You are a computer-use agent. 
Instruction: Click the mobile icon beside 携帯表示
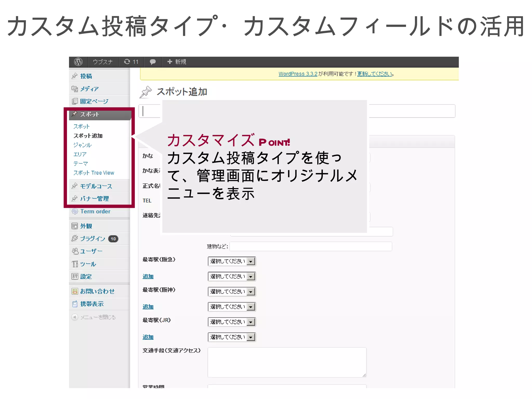75,304
